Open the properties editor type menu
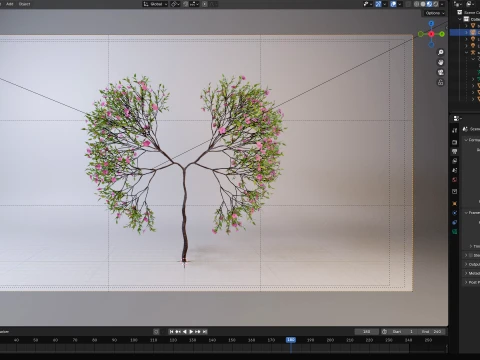This screenshot has height=360, width=480. [x=457, y=118]
